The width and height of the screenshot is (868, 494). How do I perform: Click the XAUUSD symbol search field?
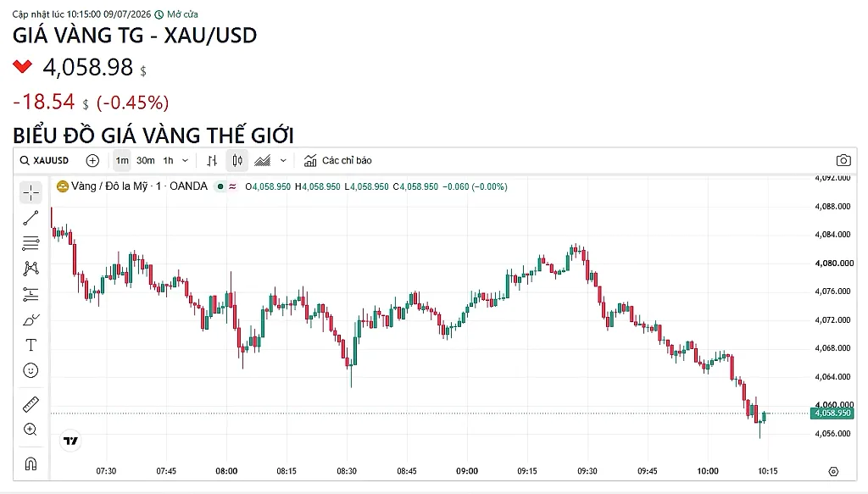click(44, 160)
